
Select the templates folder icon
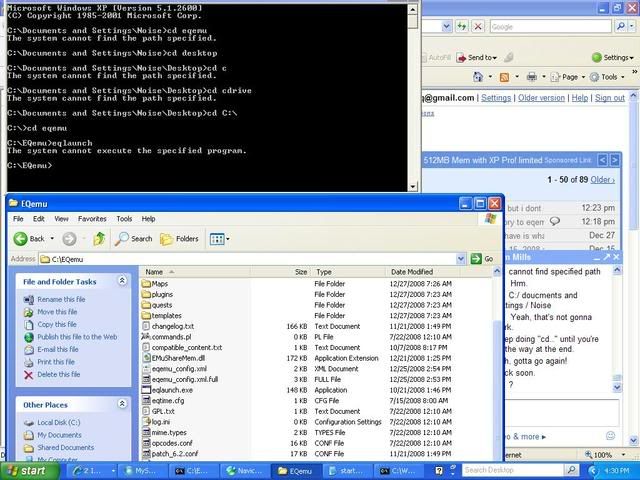pos(146,316)
